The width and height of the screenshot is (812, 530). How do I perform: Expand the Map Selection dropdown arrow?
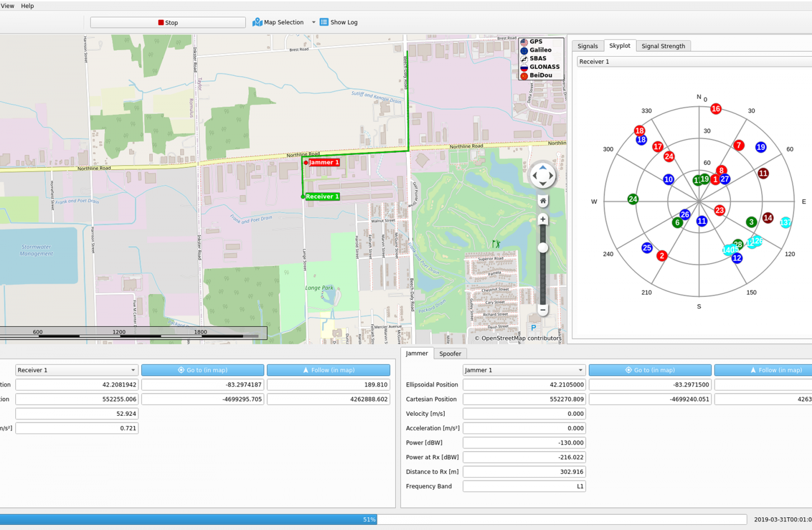[314, 22]
